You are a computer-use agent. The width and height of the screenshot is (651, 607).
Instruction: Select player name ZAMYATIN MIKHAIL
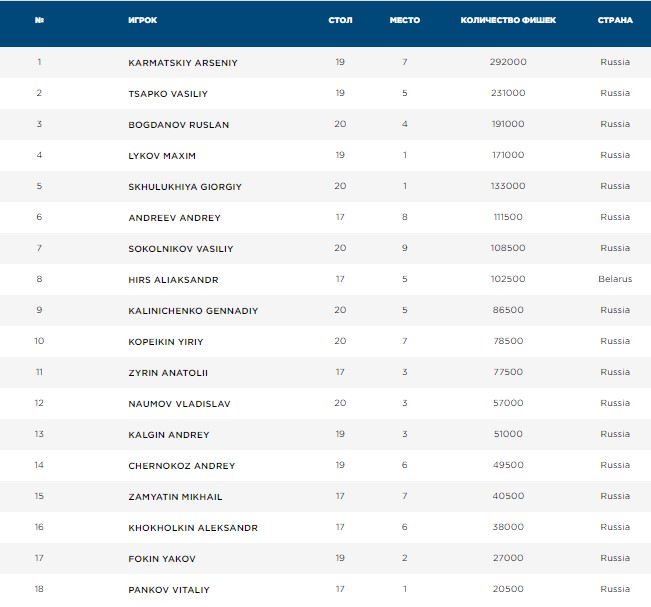point(175,497)
